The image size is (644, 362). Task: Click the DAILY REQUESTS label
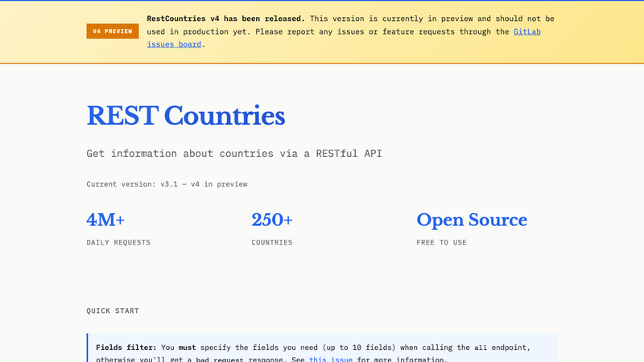(x=118, y=243)
